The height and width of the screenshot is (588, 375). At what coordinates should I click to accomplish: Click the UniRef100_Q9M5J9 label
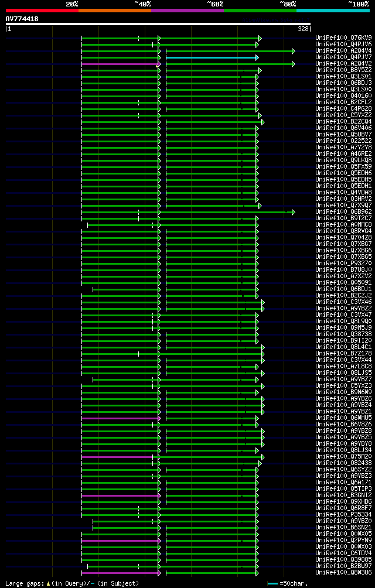[x=343, y=328]
